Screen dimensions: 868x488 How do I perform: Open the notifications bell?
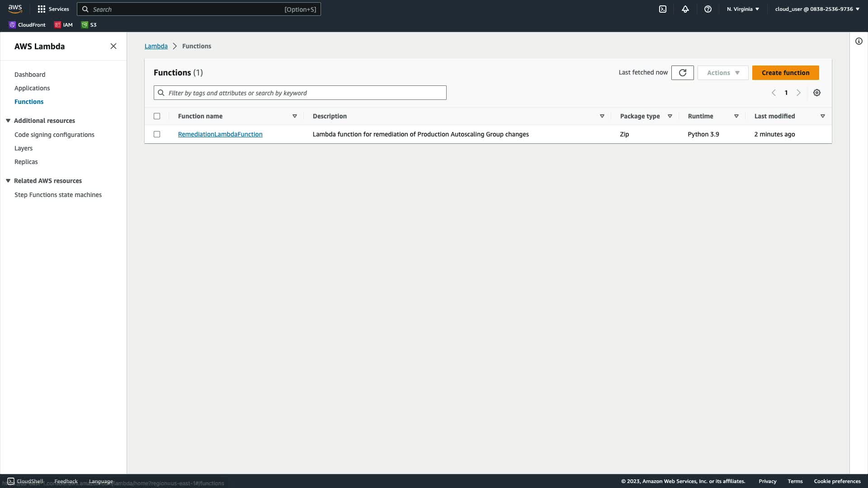685,9
